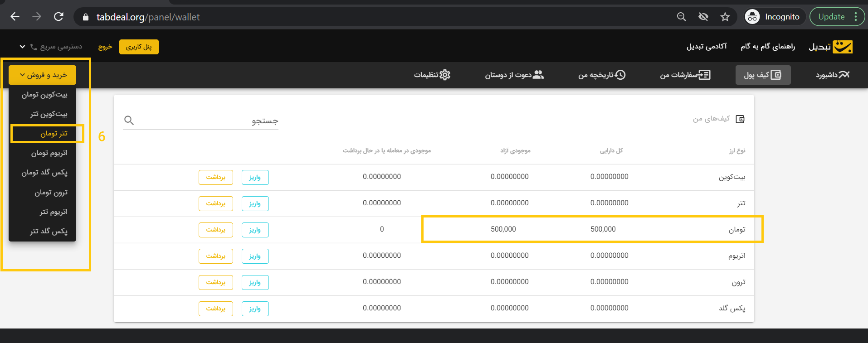Click برداشت for اتریوم row

pos(216,256)
